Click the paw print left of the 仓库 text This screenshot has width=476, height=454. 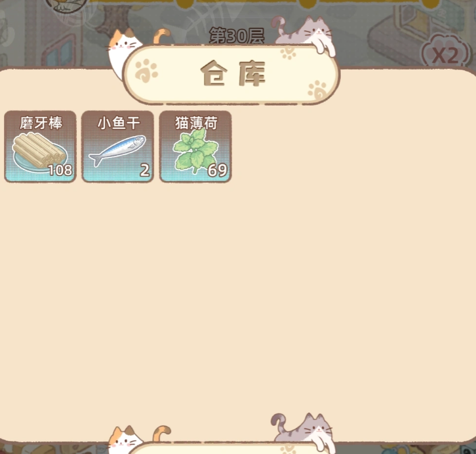pos(146,71)
